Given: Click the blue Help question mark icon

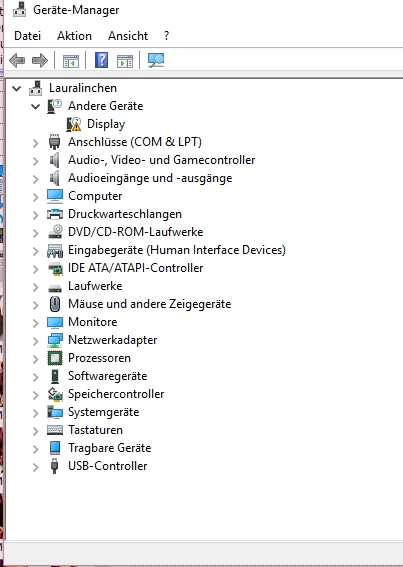Looking at the screenshot, I should tap(101, 60).
